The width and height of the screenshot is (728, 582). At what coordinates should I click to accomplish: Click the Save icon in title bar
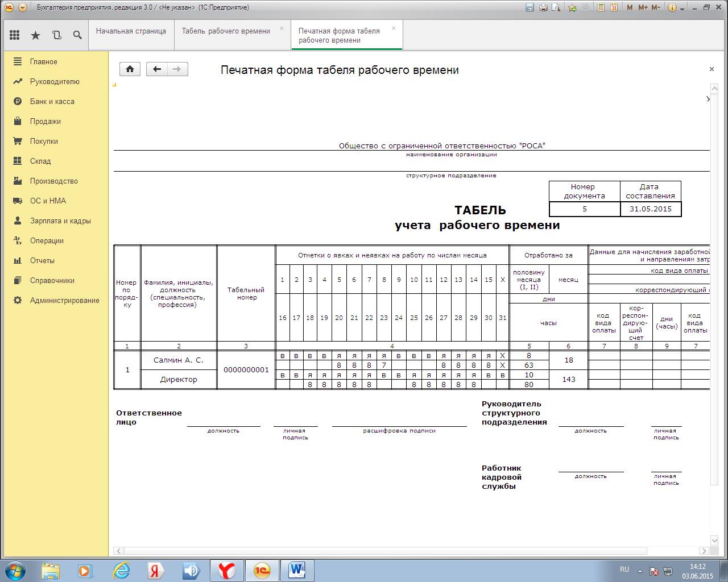530,7
